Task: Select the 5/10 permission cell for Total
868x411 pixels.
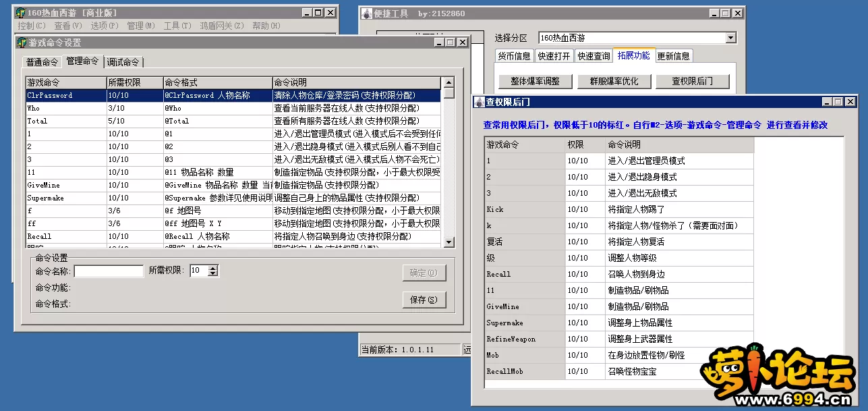Action: click(x=135, y=121)
